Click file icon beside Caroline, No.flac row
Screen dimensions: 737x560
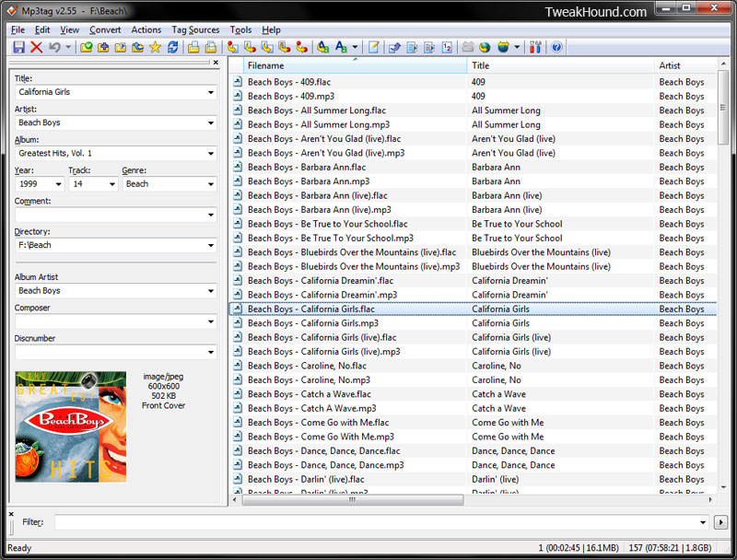238,366
